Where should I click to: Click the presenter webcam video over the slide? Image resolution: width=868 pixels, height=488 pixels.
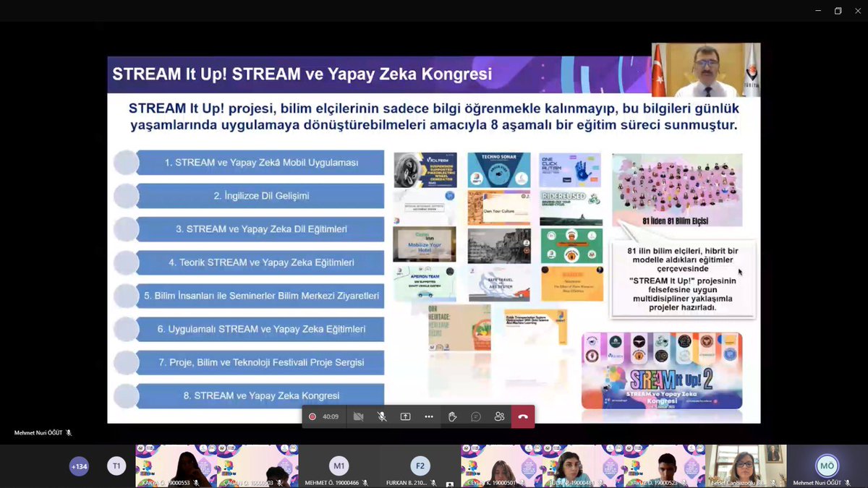[x=706, y=70]
